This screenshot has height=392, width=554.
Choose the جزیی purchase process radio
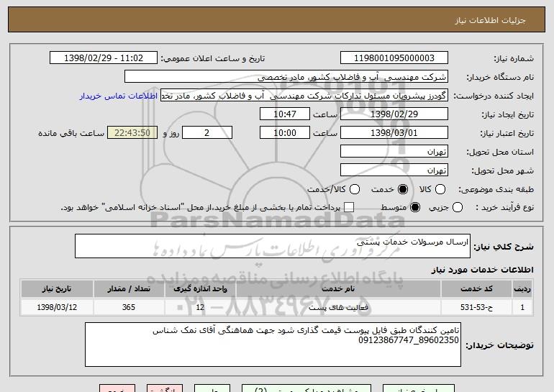[x=457, y=207]
